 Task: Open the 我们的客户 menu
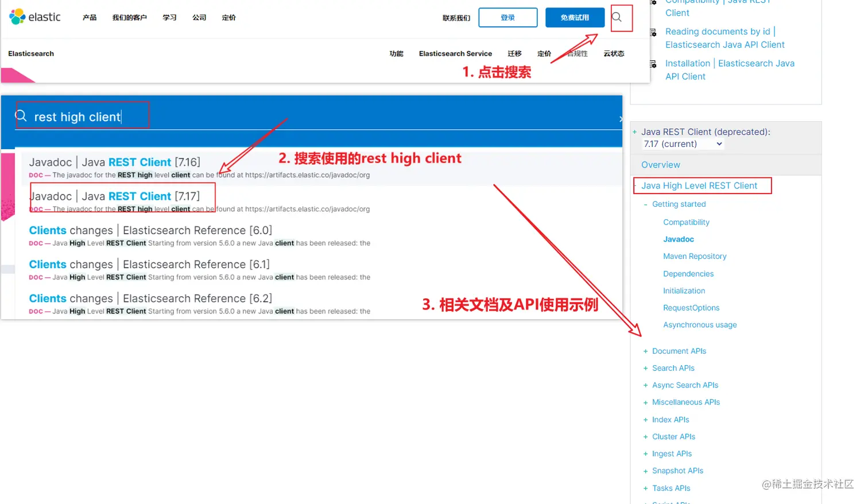[x=130, y=18]
